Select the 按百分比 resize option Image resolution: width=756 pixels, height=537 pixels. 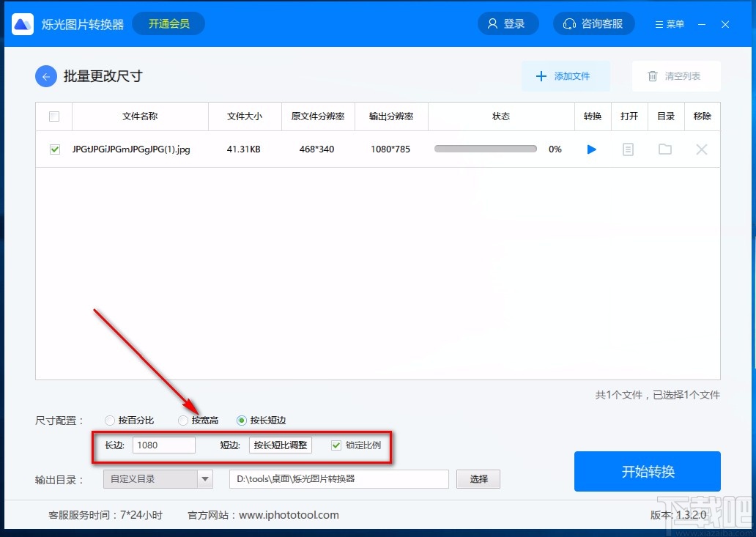coord(109,420)
